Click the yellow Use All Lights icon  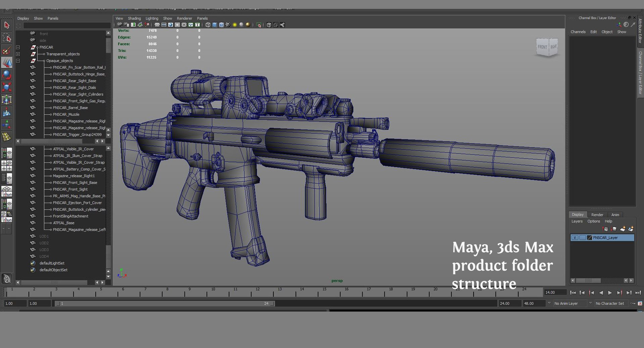point(235,25)
